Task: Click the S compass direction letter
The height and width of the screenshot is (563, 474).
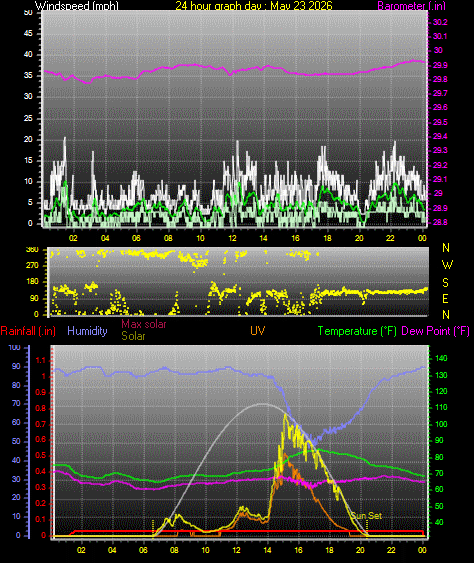Action: [x=445, y=283]
